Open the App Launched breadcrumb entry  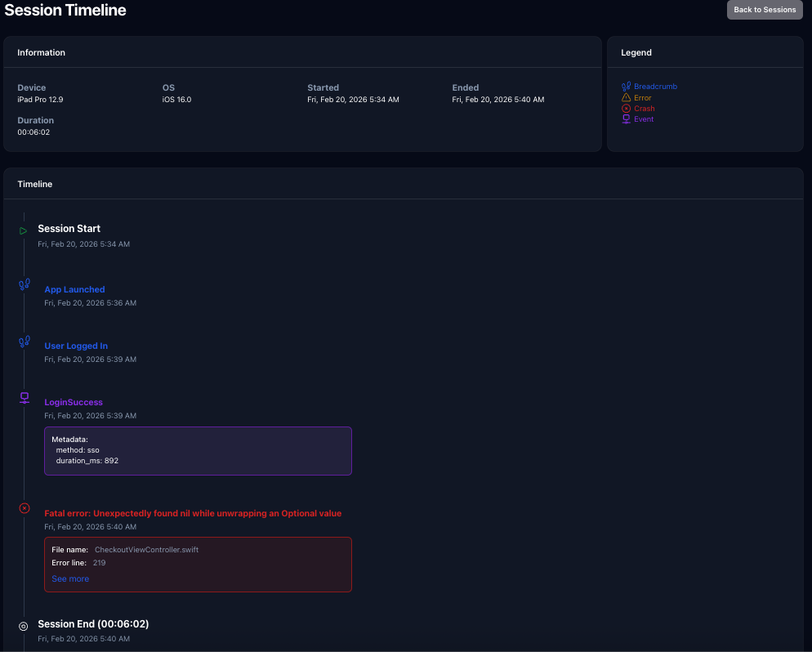pyautogui.click(x=74, y=289)
